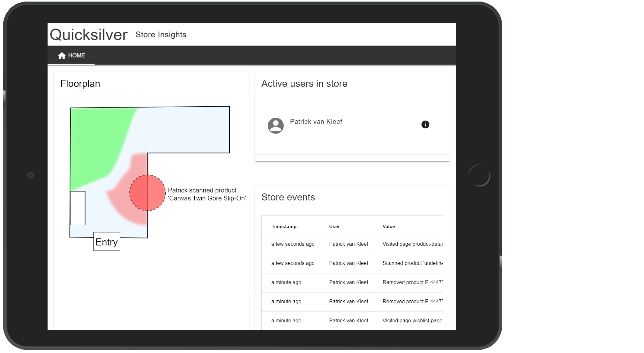Click the Entry box on the floorplan

(107, 242)
